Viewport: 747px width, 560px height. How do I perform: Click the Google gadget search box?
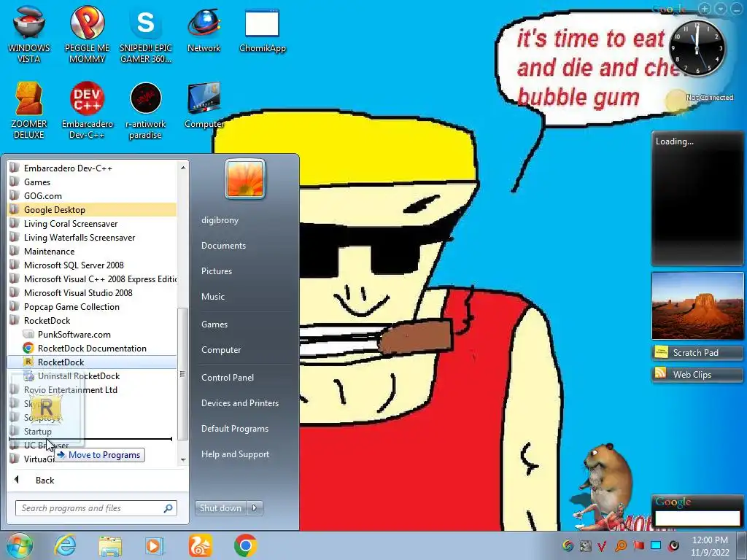click(x=697, y=518)
